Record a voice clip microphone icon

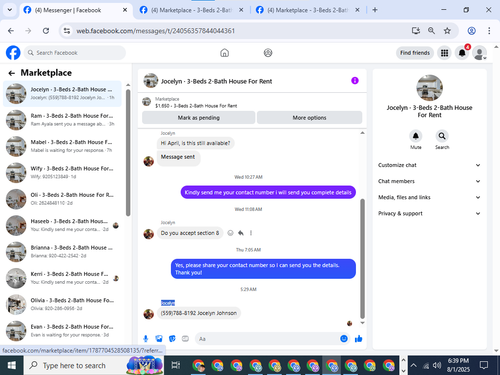(146, 339)
